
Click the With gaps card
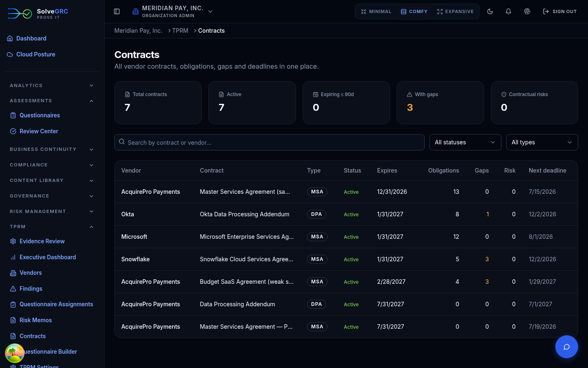(440, 103)
